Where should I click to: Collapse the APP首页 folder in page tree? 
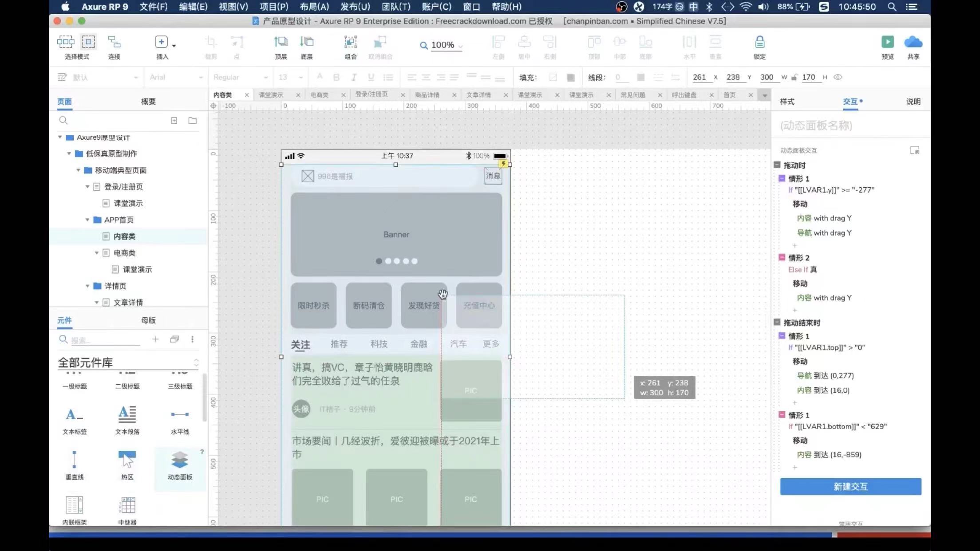[x=87, y=220]
